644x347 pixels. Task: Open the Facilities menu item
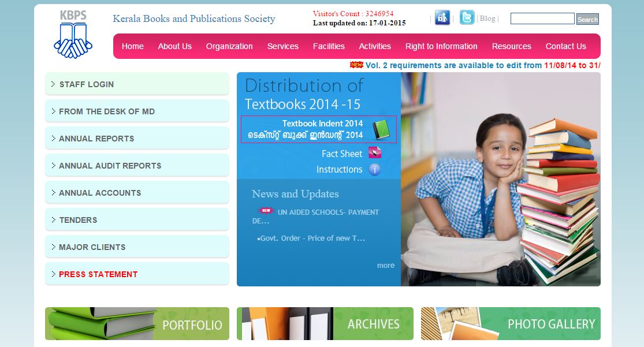click(x=329, y=46)
